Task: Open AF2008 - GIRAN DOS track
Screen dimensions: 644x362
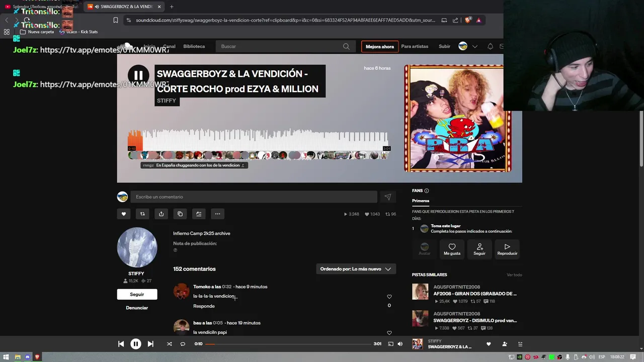Action: [x=475, y=294]
